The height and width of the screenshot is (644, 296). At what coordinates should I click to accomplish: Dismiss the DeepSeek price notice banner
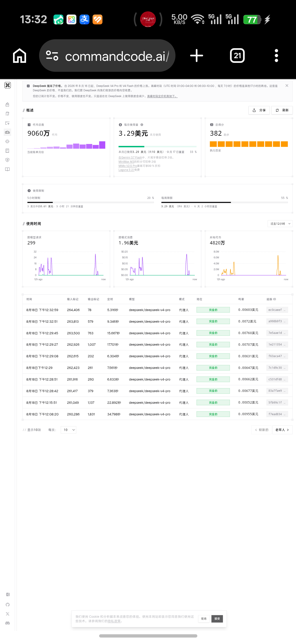(x=287, y=85)
